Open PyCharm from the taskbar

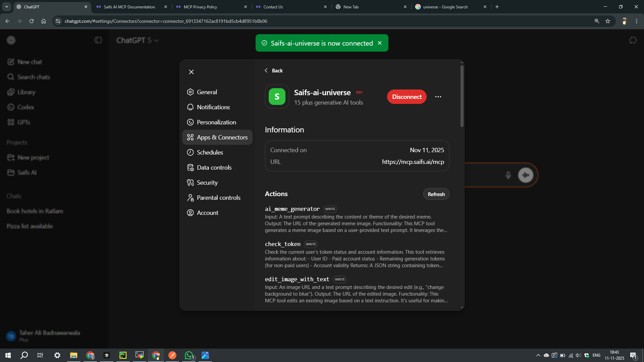click(123, 355)
